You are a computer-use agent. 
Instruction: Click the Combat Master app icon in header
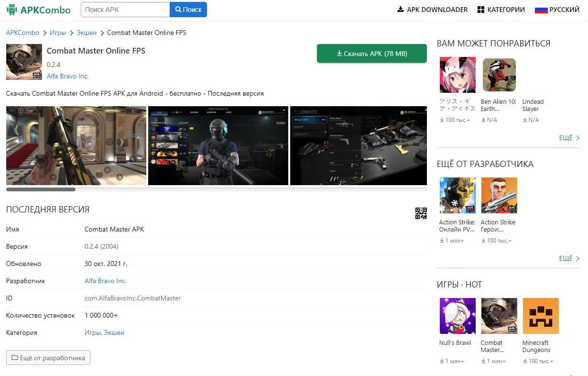[24, 62]
